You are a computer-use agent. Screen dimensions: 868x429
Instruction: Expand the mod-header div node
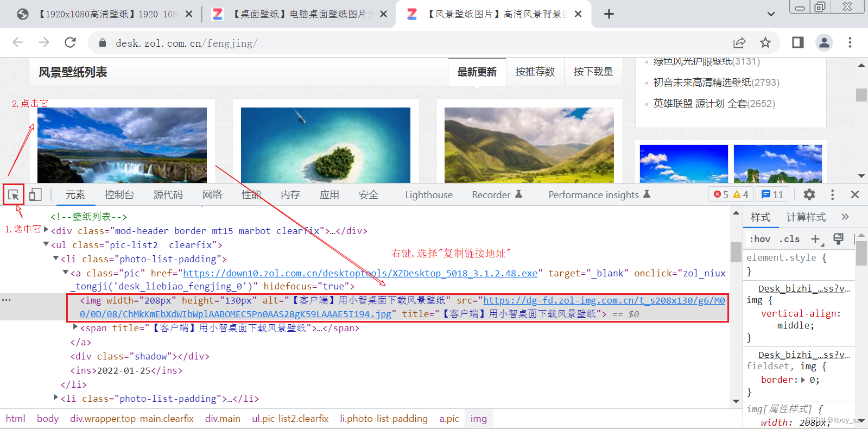[46, 230]
